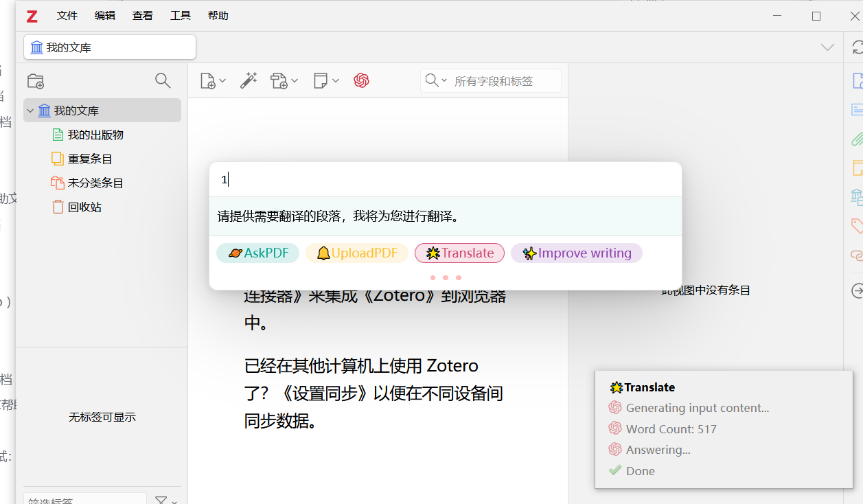
Task: Open the tag filter dropdown arrow
Action: [x=174, y=501]
